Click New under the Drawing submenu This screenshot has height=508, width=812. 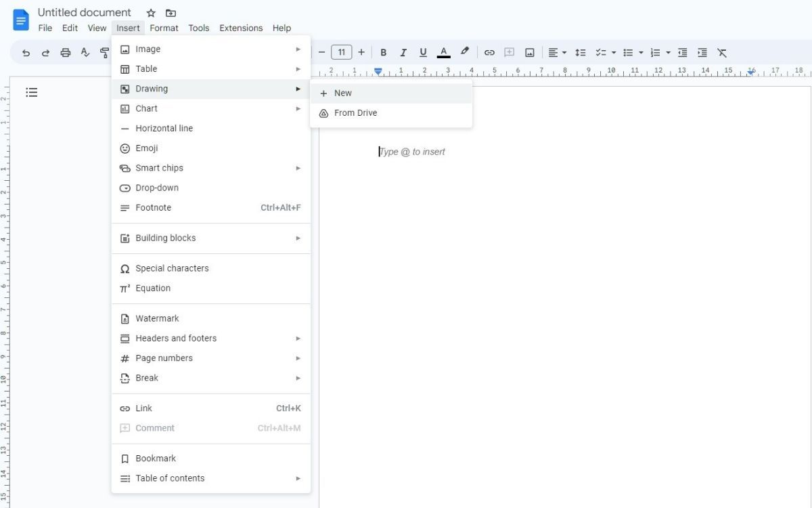(x=343, y=93)
